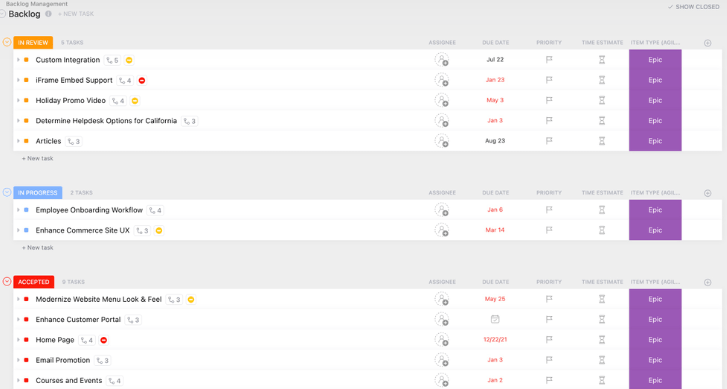Add time estimate for Employee Onboarding Workflow
Image resolution: width=727 pixels, height=389 pixels.
602,210
